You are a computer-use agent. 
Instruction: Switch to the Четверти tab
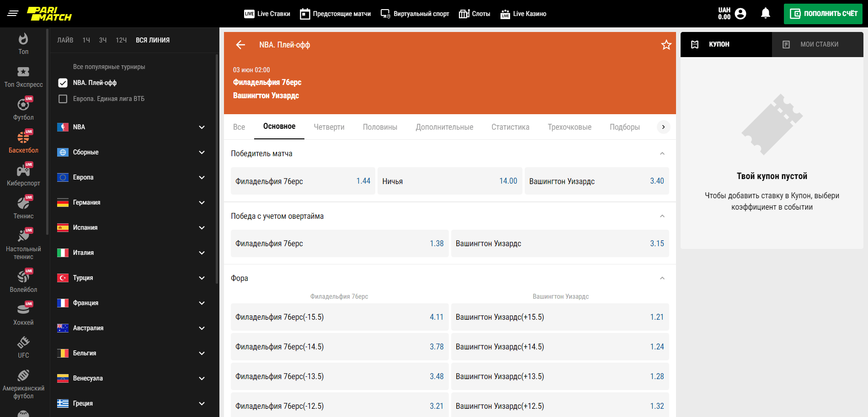pyautogui.click(x=329, y=127)
